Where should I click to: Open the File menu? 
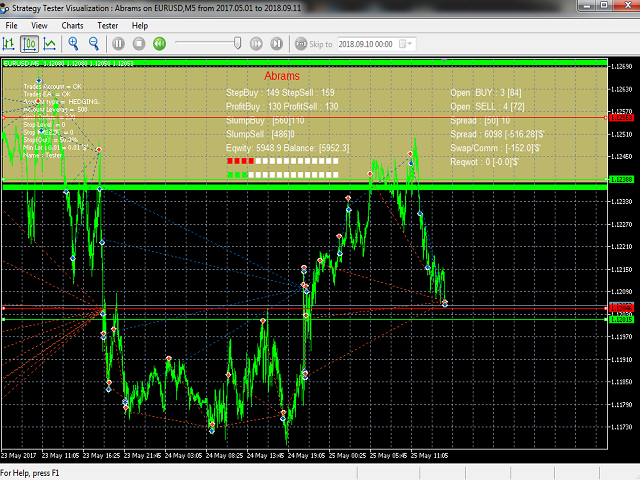12,25
